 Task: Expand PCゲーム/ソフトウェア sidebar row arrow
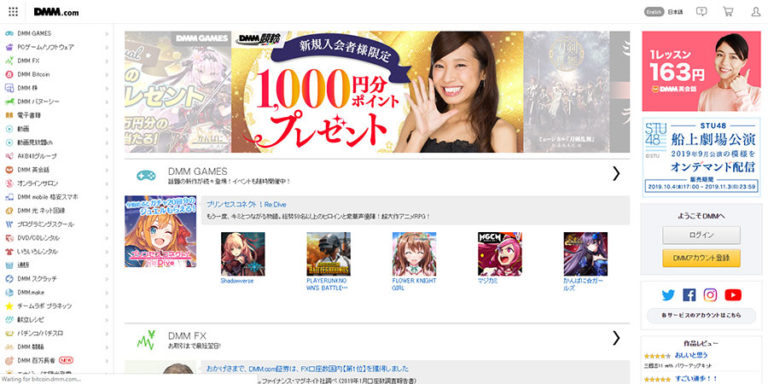click(106, 47)
